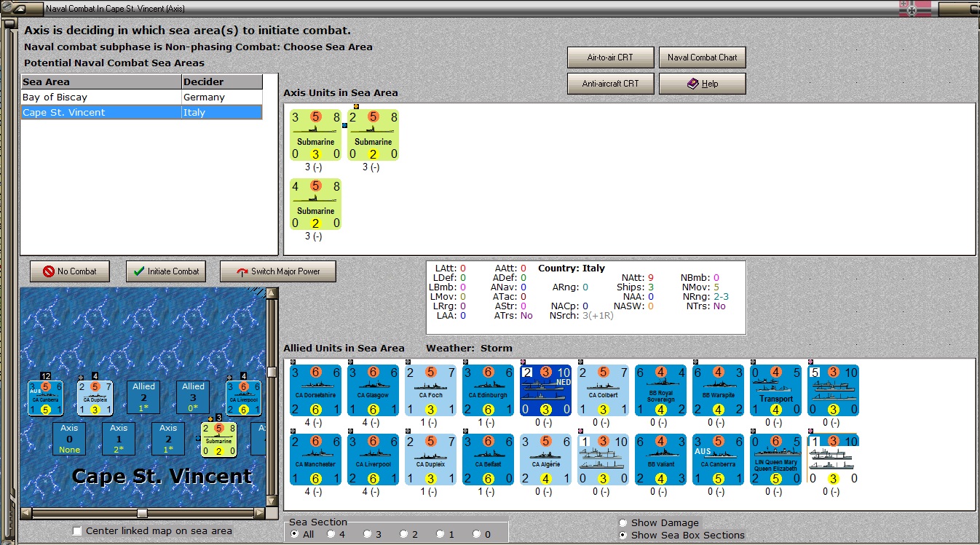980x545 pixels.
Task: Click the Decider column header
Action: click(x=221, y=81)
